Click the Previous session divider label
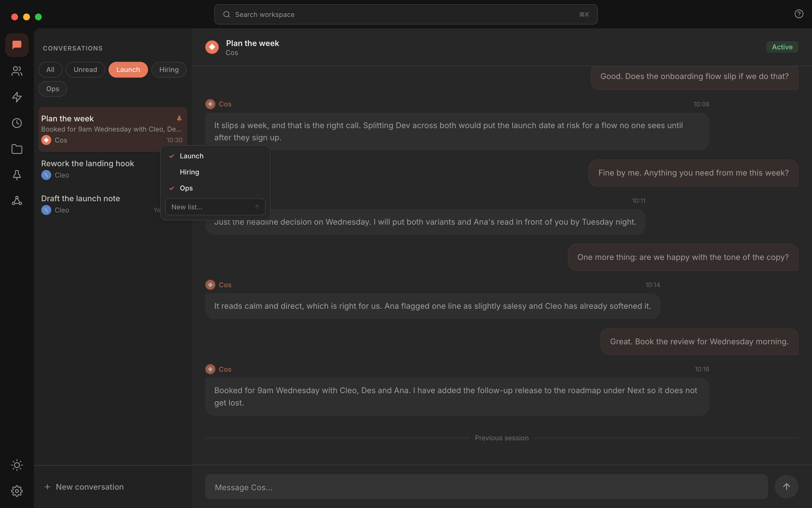Viewport: 812px width, 508px height. 502,438
